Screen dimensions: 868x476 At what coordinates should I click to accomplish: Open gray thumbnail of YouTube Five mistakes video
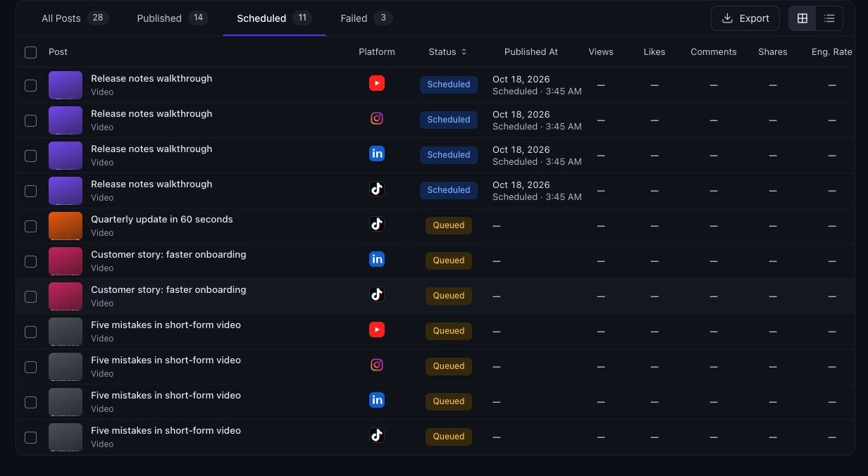coord(66,332)
